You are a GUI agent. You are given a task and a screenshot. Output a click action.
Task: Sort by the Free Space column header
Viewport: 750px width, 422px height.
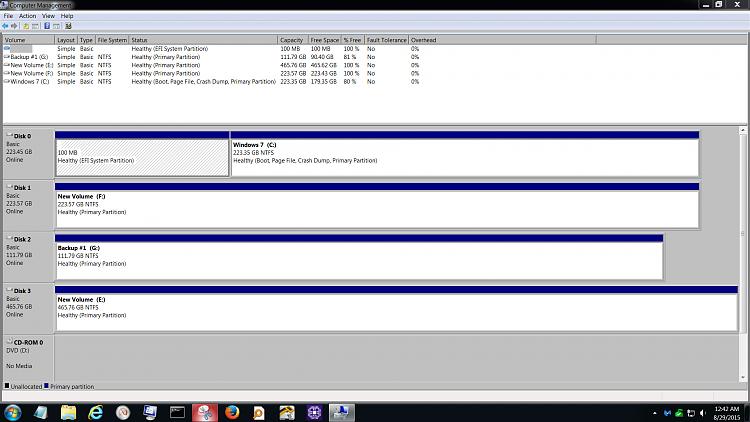[324, 40]
